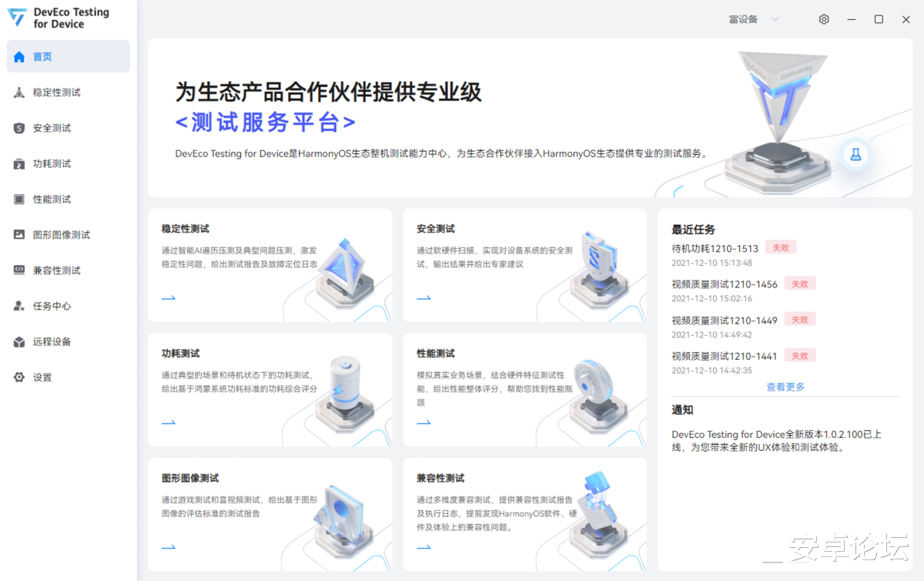Open recent task 视频质量测试1210-1456
The height and width of the screenshot is (581, 924).
click(725, 284)
